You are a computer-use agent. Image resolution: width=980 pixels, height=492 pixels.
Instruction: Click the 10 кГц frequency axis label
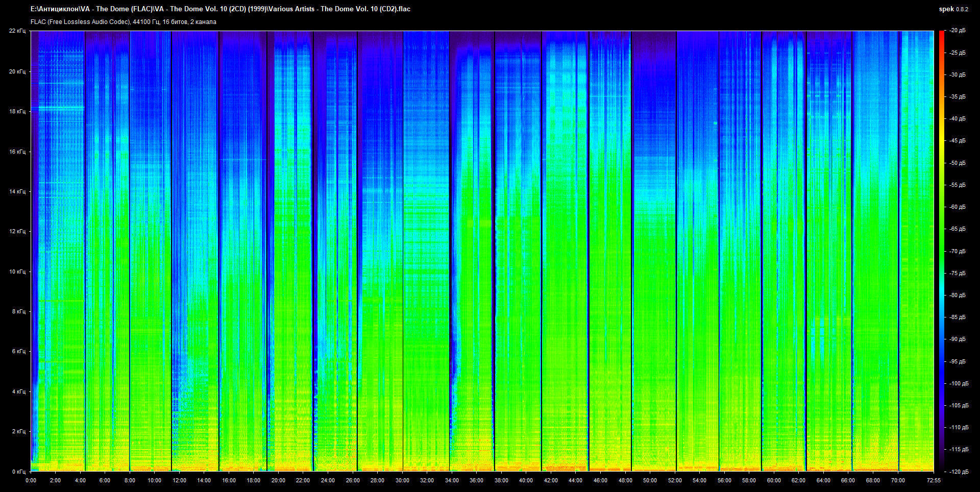pyautogui.click(x=17, y=272)
